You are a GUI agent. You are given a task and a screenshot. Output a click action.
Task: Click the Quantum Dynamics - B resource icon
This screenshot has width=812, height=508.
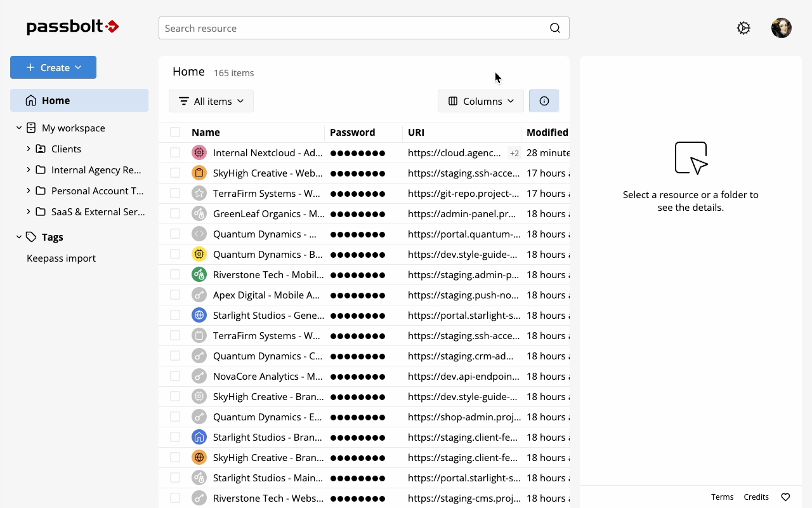(199, 254)
